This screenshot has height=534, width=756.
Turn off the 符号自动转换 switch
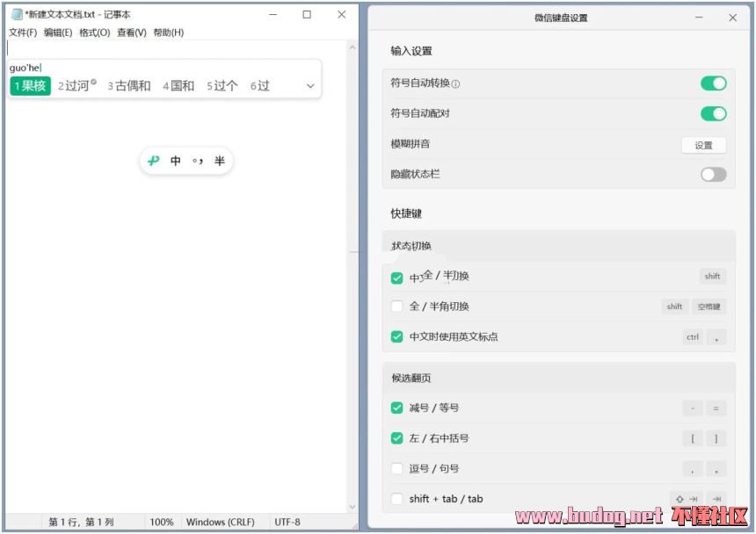[x=713, y=83]
